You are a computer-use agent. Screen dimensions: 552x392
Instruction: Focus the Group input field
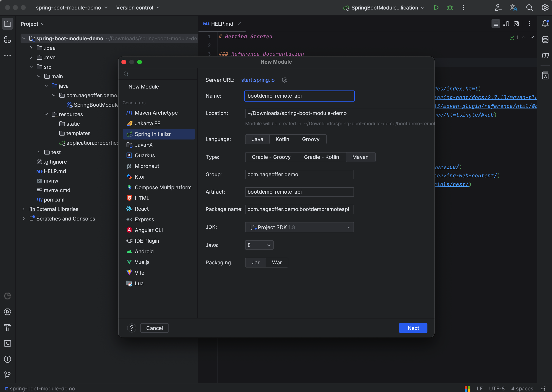299,174
